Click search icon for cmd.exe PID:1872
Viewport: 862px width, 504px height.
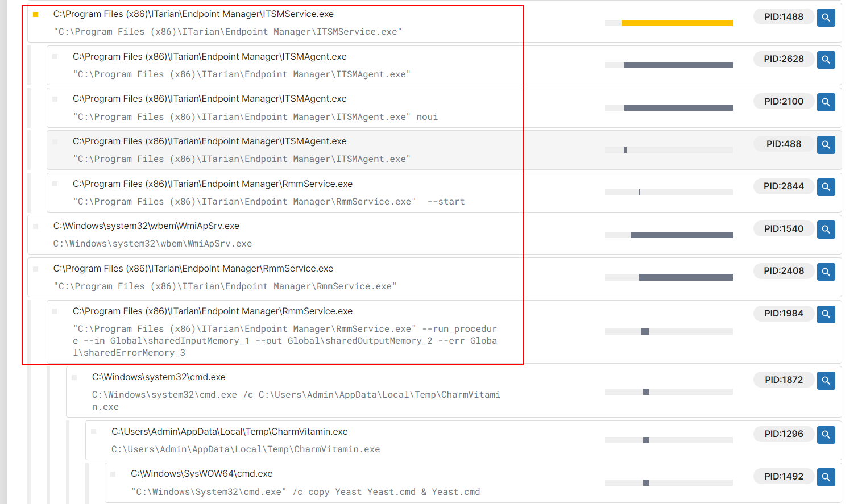[x=826, y=381]
